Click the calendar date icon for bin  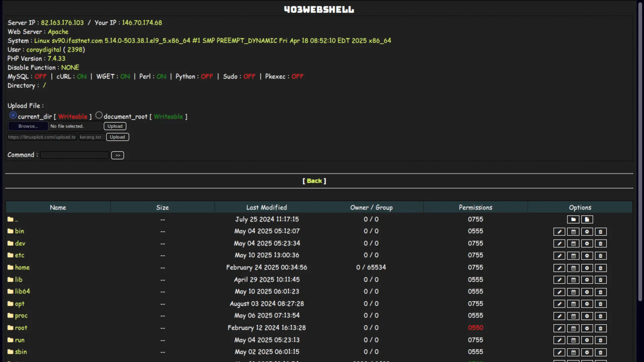[573, 231]
